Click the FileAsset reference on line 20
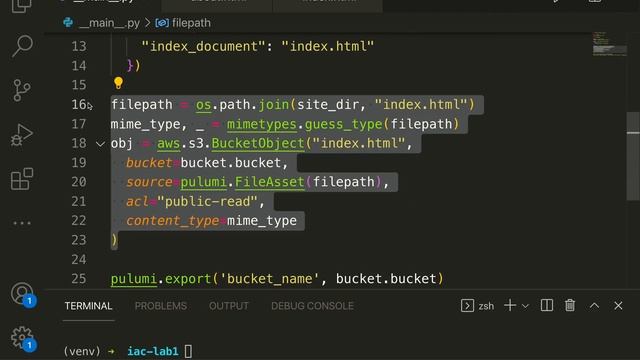640x360 pixels. 269,182
